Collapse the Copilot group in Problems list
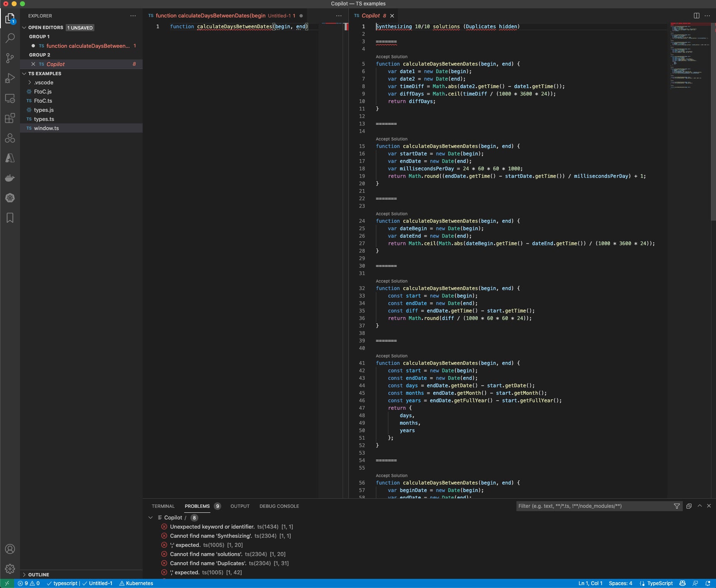 [151, 518]
